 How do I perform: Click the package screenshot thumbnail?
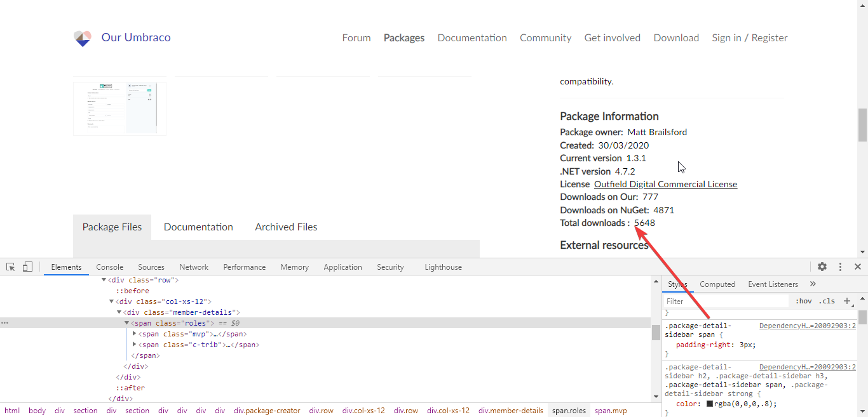click(119, 107)
